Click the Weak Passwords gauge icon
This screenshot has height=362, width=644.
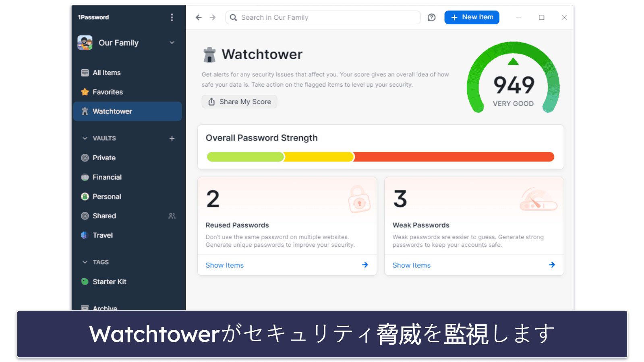click(538, 199)
